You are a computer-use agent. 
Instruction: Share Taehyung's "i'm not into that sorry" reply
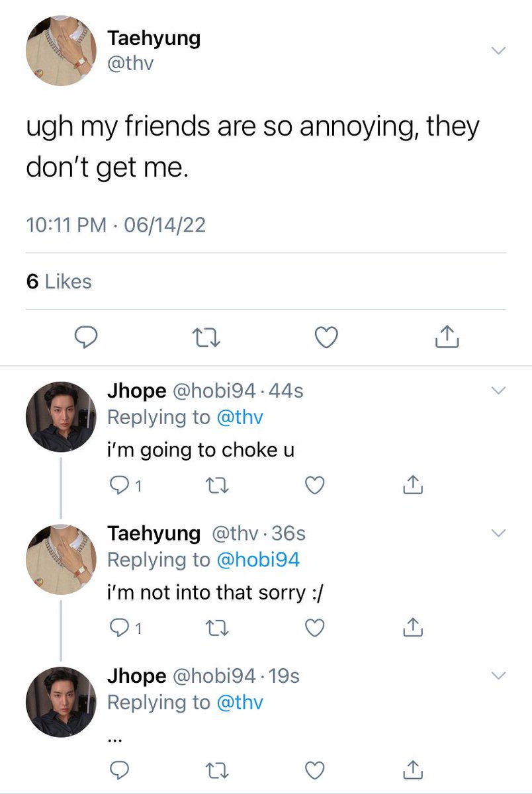(x=412, y=627)
